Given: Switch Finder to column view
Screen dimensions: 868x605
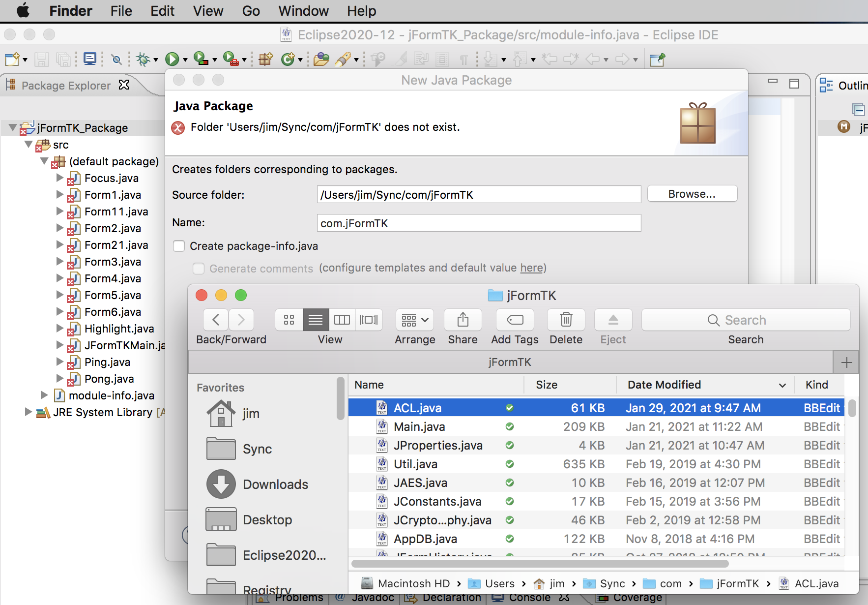Looking at the screenshot, I should pyautogui.click(x=342, y=320).
